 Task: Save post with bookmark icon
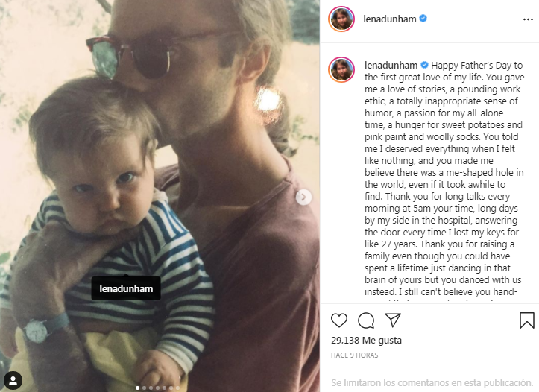[526, 320]
